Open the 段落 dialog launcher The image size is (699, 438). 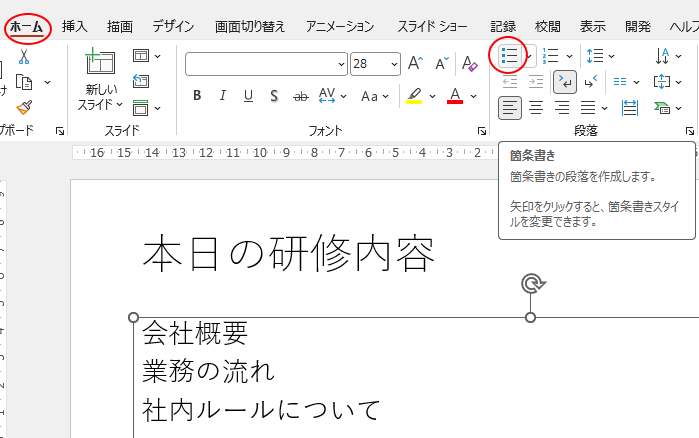click(x=690, y=131)
